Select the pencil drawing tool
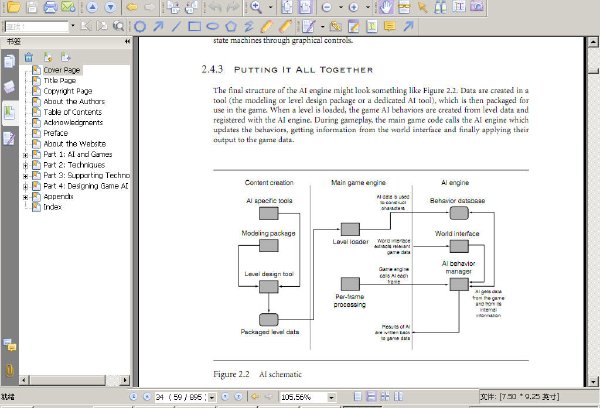The width and height of the screenshot is (600, 408). click(267, 26)
